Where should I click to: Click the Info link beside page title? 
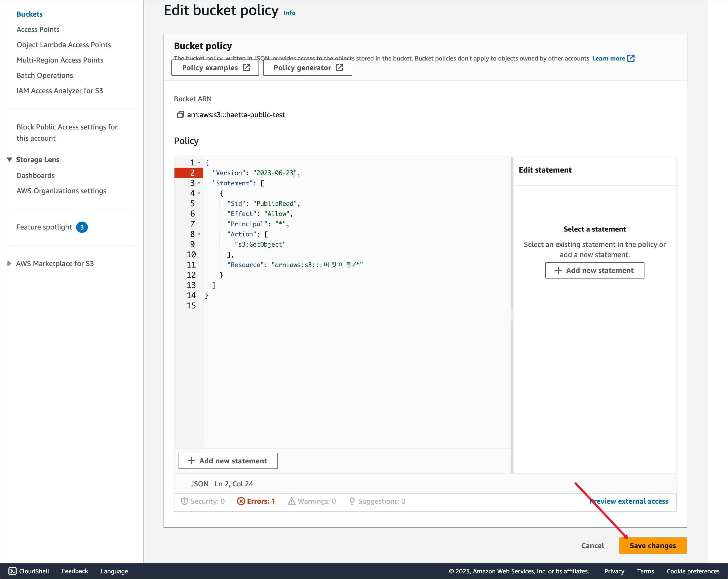coord(289,13)
